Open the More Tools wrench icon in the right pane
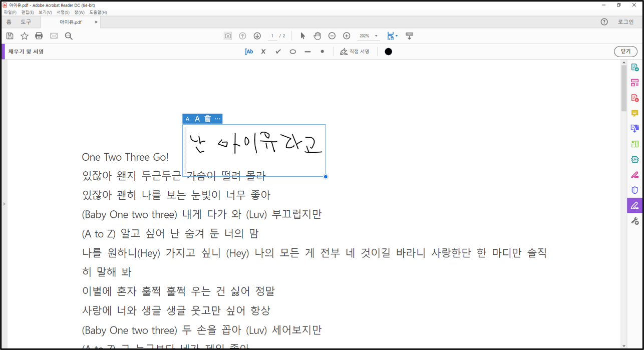The width and height of the screenshot is (644, 350). point(634,221)
